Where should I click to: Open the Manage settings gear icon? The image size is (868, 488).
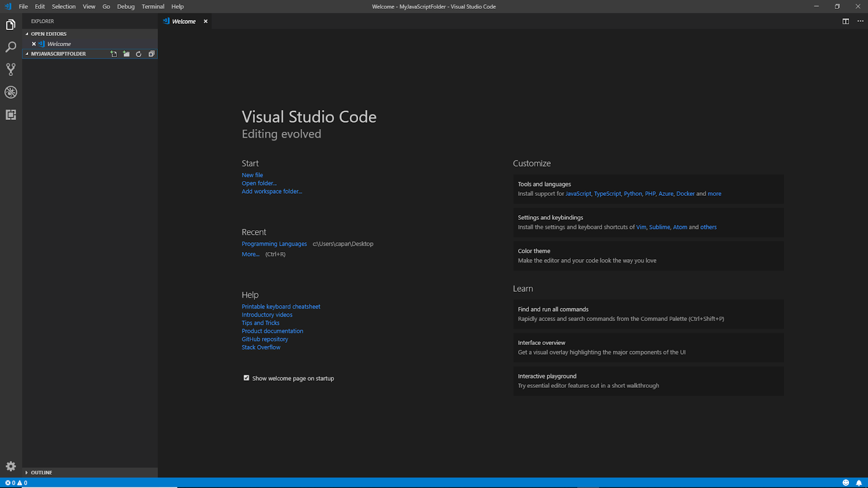11,466
